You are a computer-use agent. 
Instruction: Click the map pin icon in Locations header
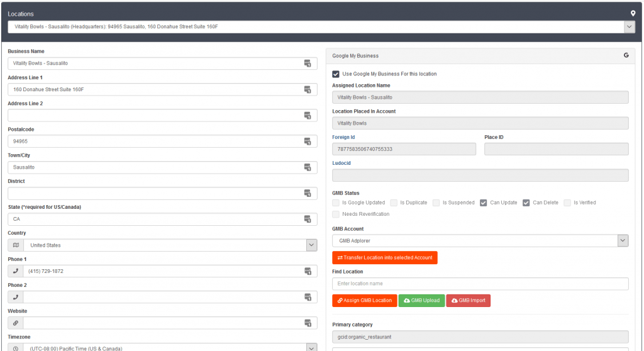point(633,13)
